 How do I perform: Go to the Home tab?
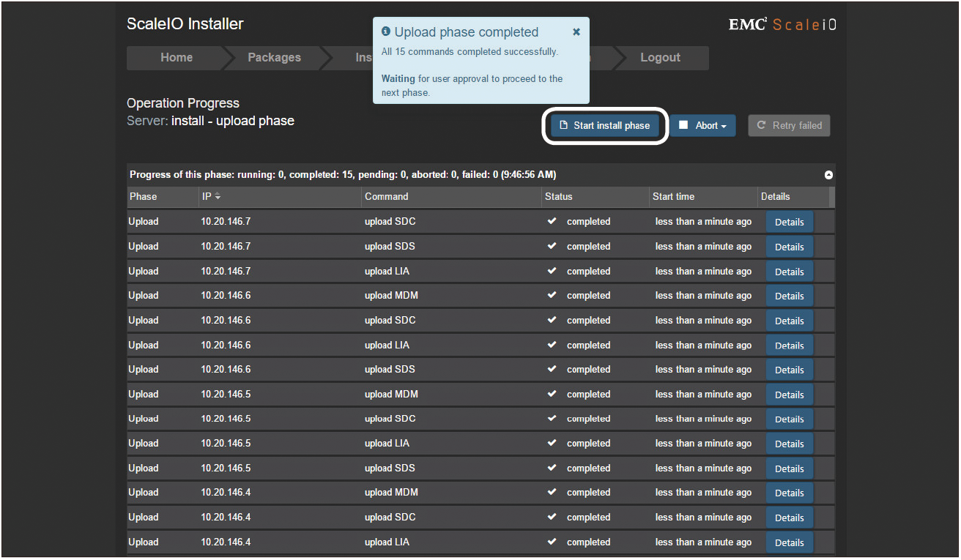[x=177, y=58]
